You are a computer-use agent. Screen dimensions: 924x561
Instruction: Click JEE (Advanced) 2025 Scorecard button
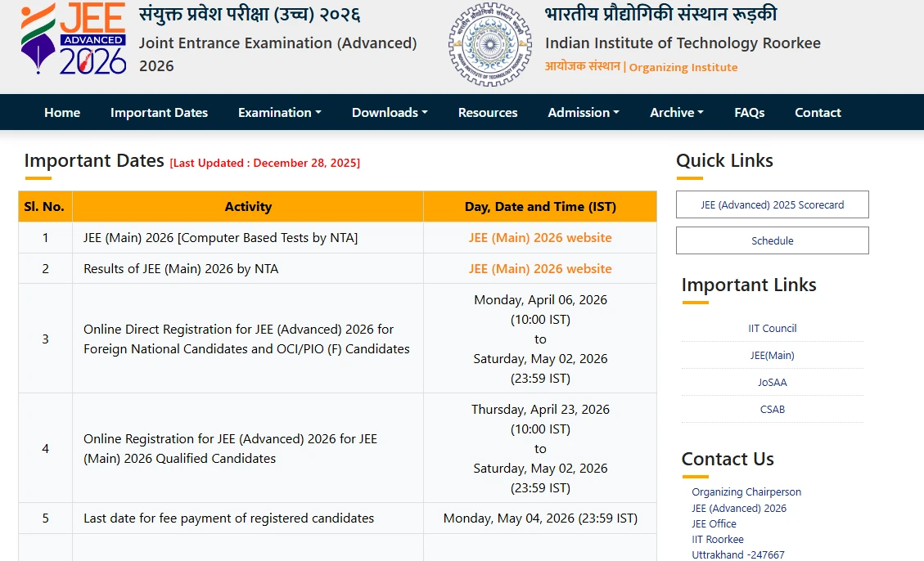[x=772, y=204]
